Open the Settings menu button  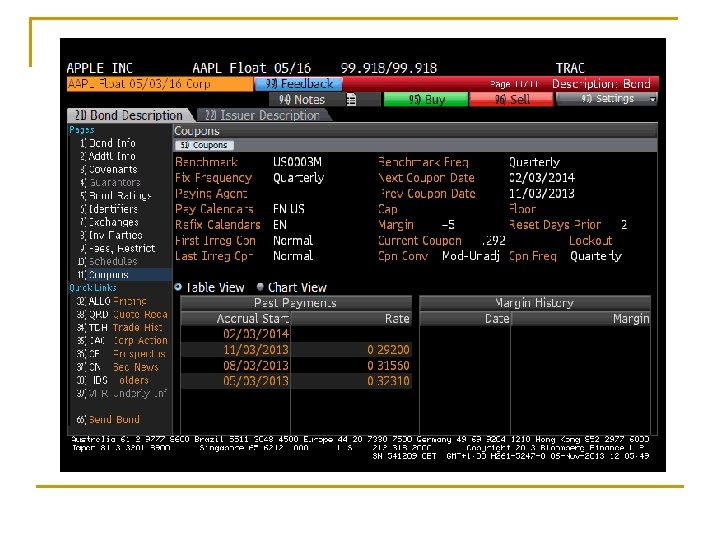607,99
